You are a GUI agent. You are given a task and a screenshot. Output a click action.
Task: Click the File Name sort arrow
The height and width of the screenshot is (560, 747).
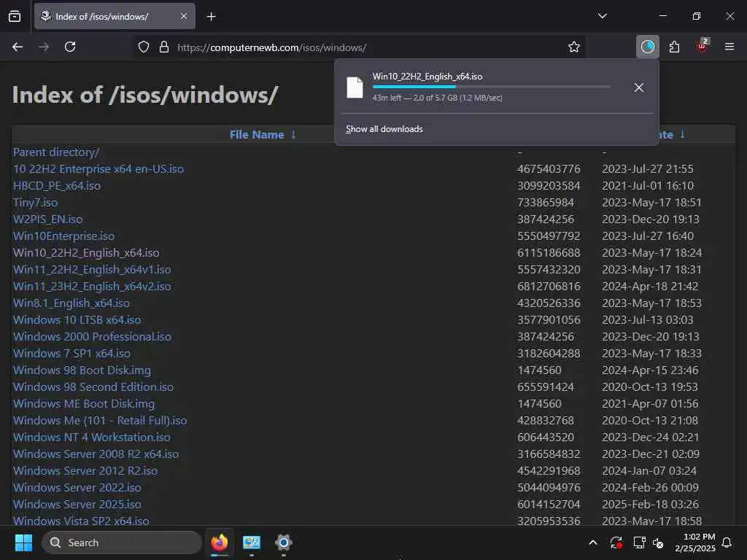293,134
